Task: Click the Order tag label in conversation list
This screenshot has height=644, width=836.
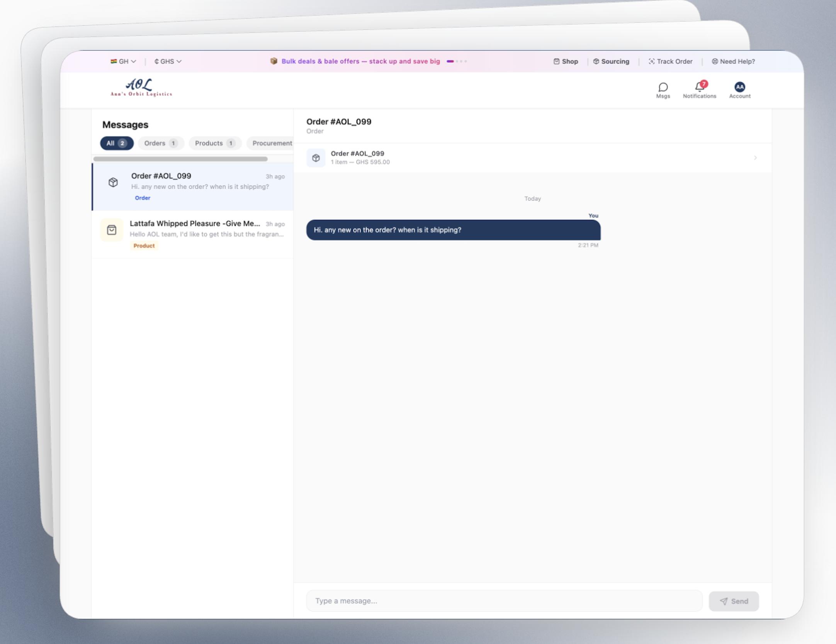Action: click(x=143, y=198)
